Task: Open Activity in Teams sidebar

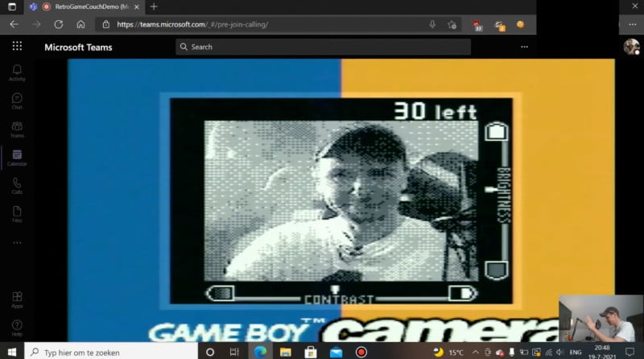Action: coord(17,72)
